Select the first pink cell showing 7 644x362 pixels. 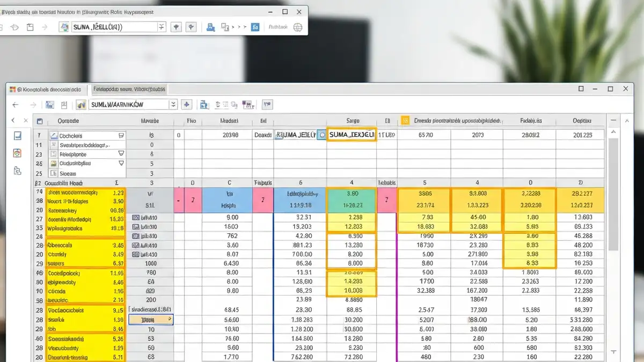point(192,200)
